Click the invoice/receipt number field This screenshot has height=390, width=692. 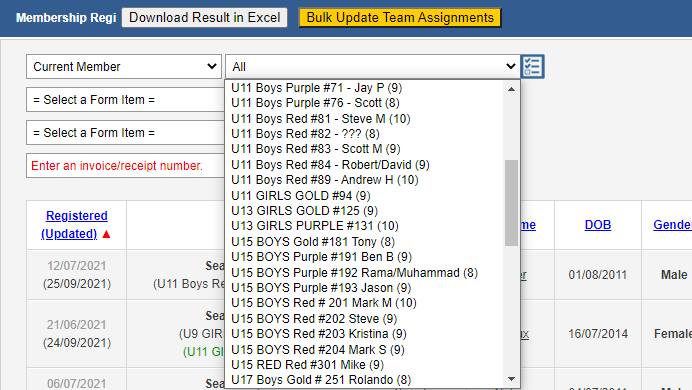(125, 166)
